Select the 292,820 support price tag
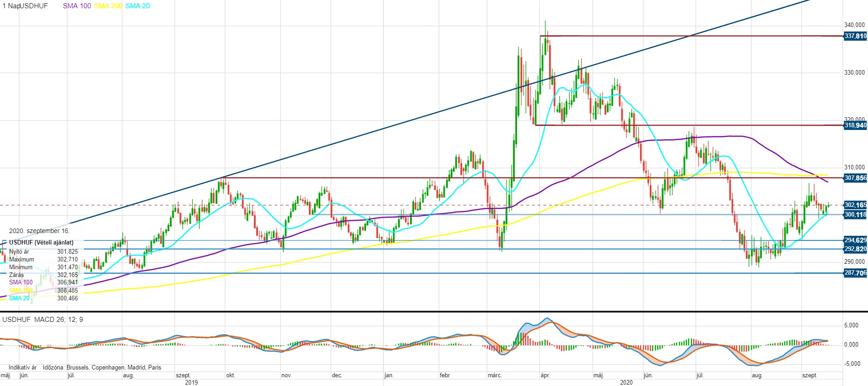Viewport: 868px width, 386px height. [855, 249]
